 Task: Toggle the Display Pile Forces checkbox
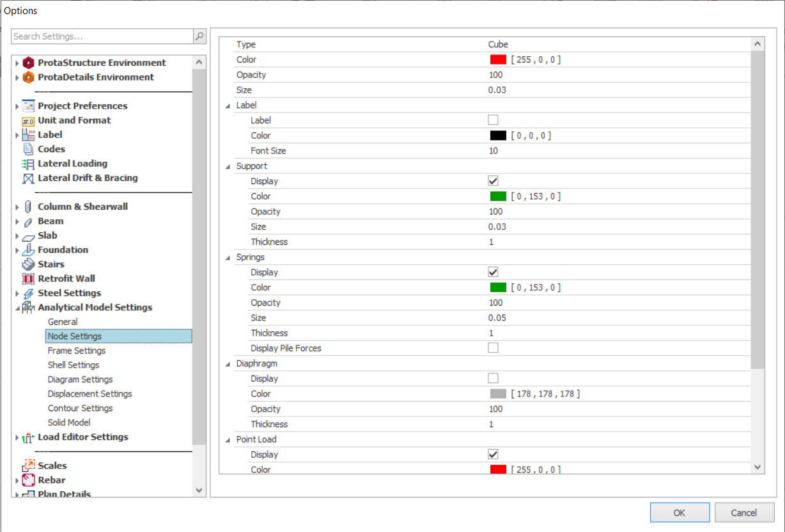click(x=493, y=348)
